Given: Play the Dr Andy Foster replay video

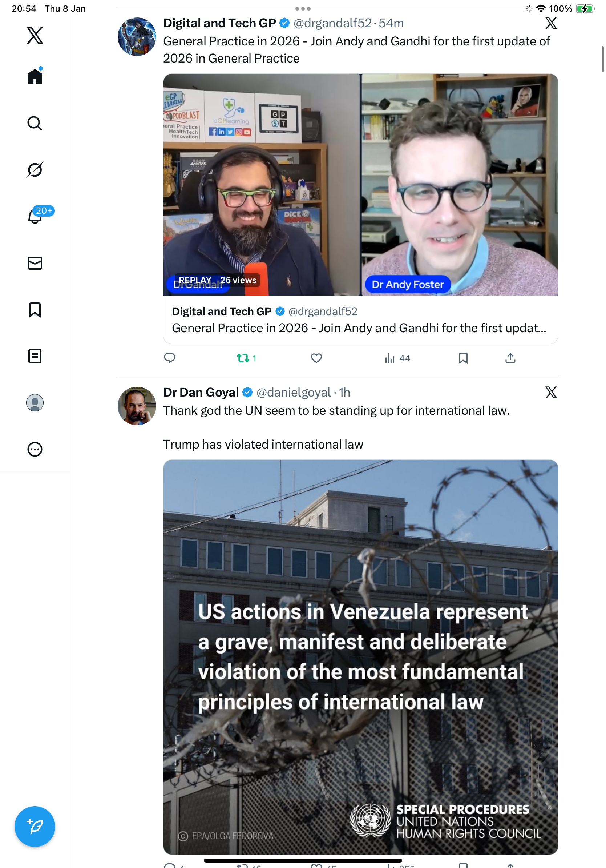Looking at the screenshot, I should (360, 185).
